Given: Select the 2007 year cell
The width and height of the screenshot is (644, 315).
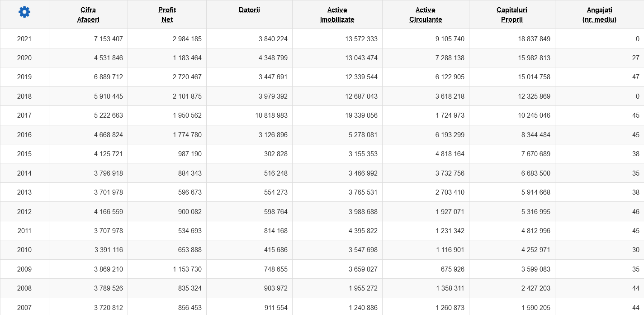Looking at the screenshot, I should click(24, 308).
